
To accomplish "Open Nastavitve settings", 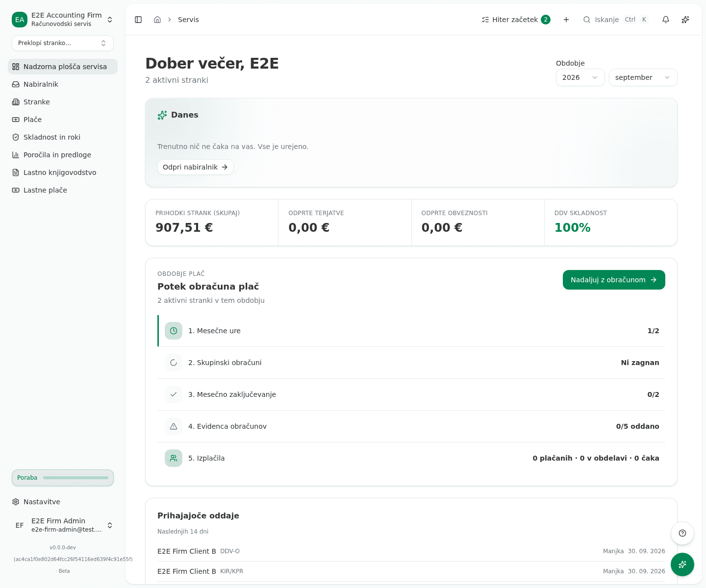I will click(63, 502).
